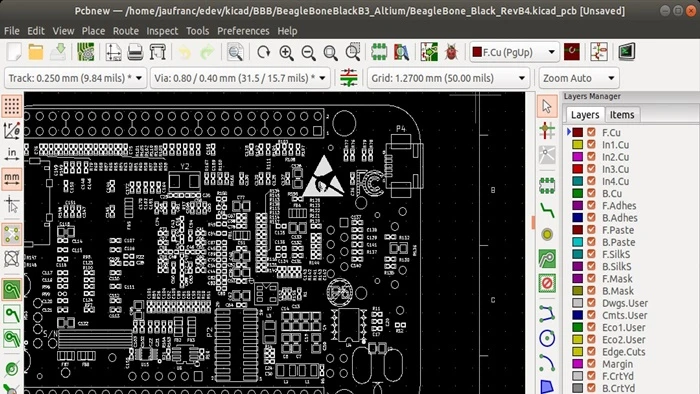Select the Route tracks tool
This screenshot has height=394, width=700.
tap(547, 210)
